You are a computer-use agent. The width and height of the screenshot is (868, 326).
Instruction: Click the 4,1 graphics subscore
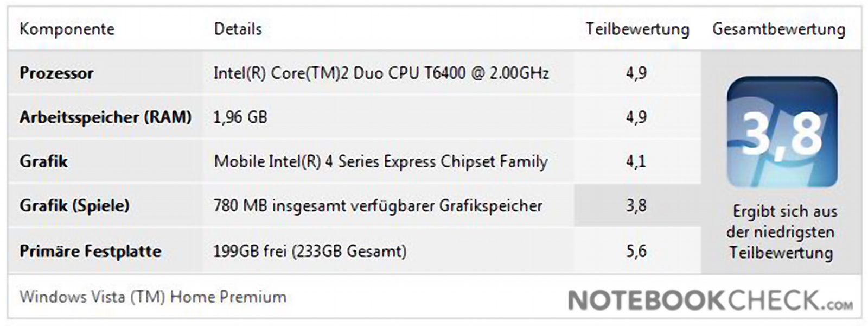coord(636,161)
